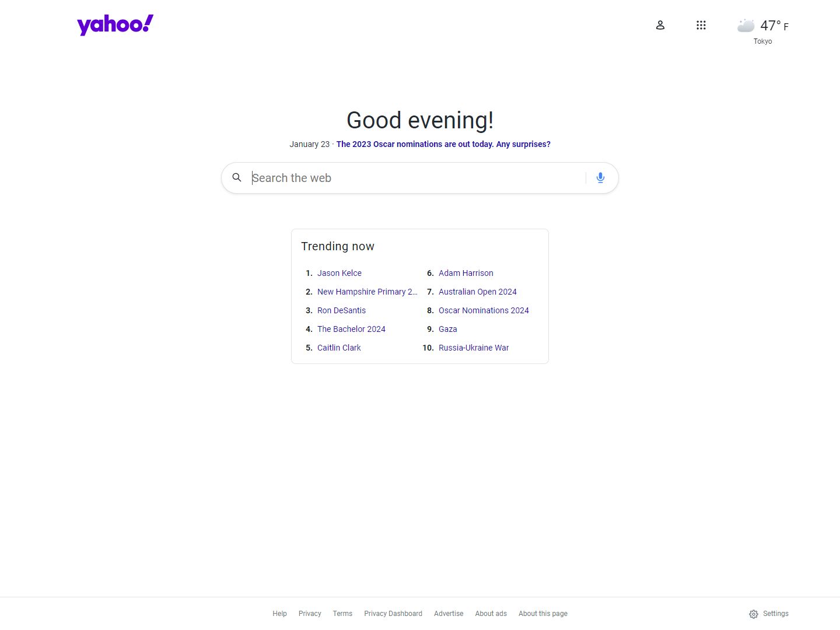Image resolution: width=840 pixels, height=630 pixels.
Task: Click the magnifying glass search icon
Action: [x=237, y=177]
